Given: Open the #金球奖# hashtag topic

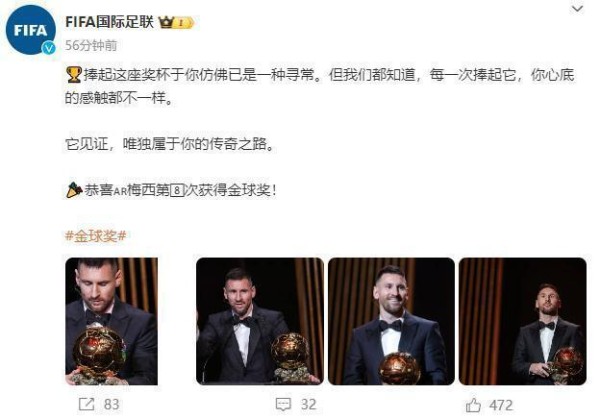Looking at the screenshot, I should [x=96, y=236].
